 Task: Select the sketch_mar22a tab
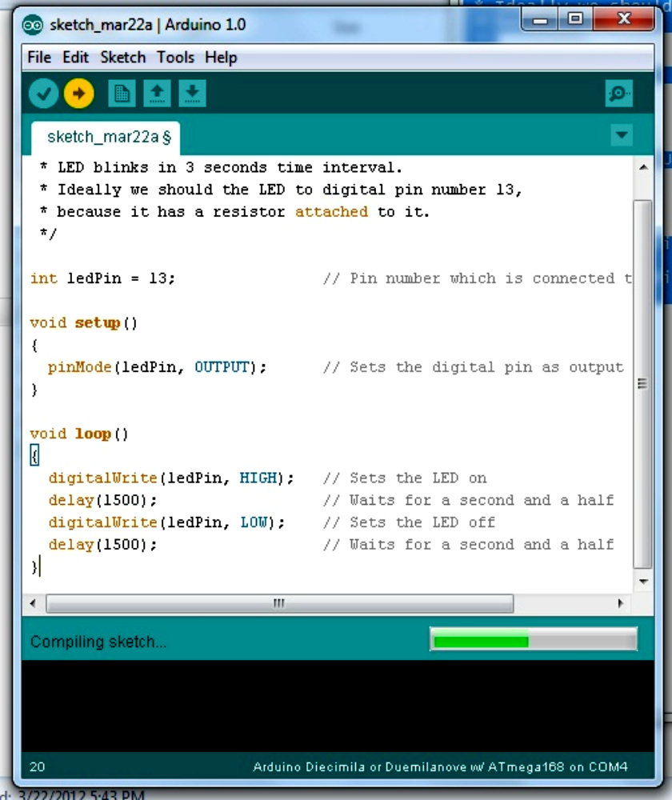(106, 138)
